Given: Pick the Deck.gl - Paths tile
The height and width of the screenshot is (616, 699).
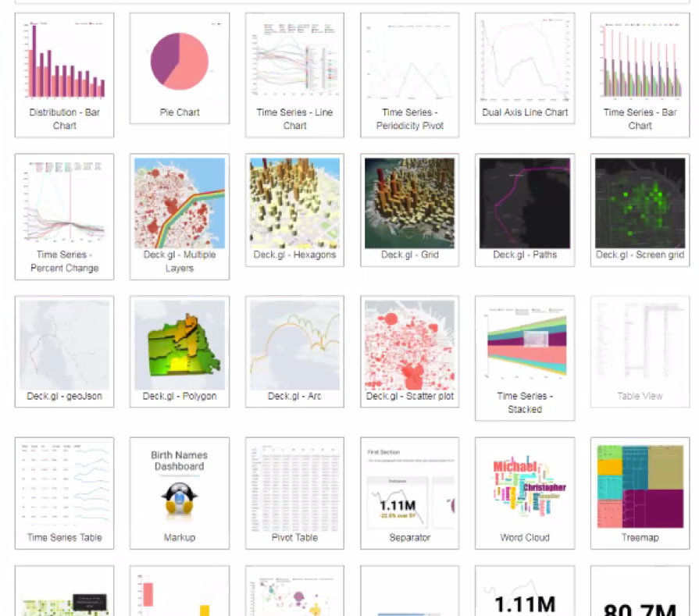Looking at the screenshot, I should (x=525, y=210).
